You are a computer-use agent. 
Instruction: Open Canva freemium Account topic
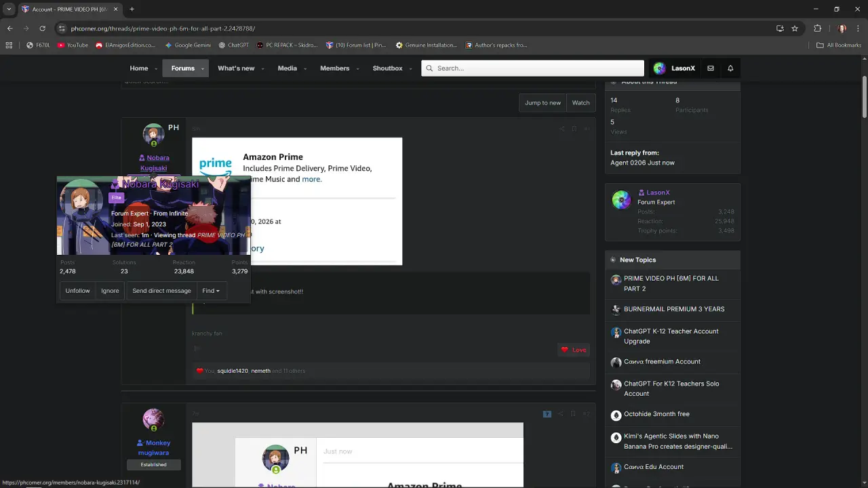click(662, 362)
